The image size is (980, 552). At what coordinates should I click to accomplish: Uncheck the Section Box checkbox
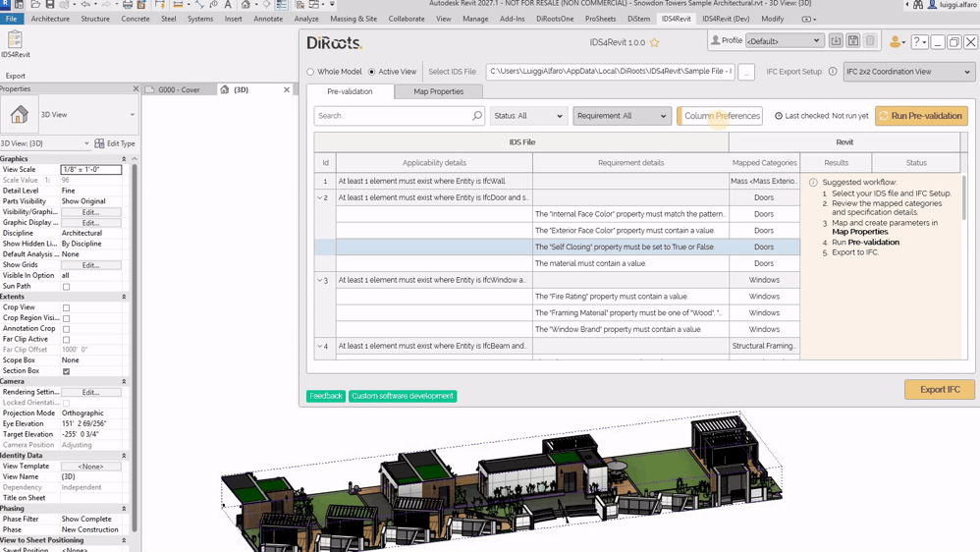pyautogui.click(x=66, y=371)
